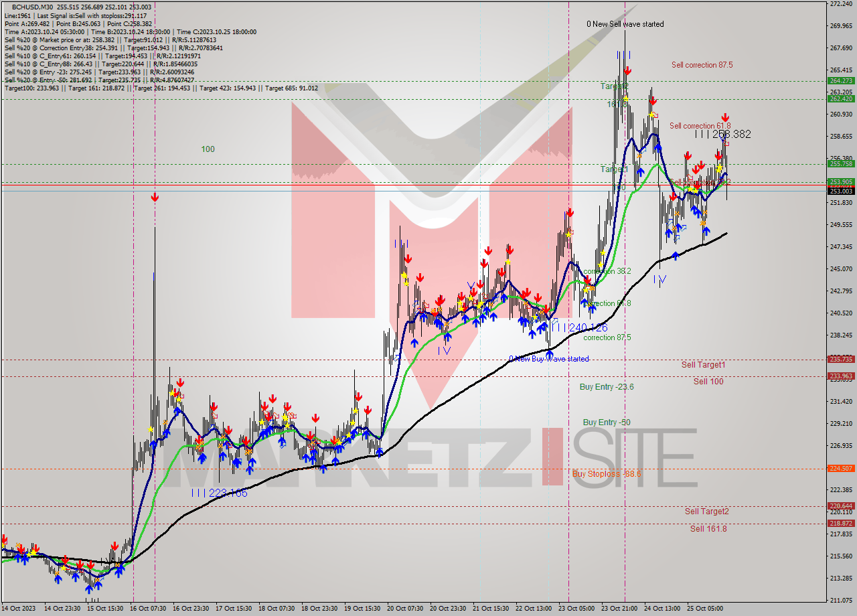The width and height of the screenshot is (857, 616).
Task: Click the 224.507 orange price tag
Action: (842, 468)
